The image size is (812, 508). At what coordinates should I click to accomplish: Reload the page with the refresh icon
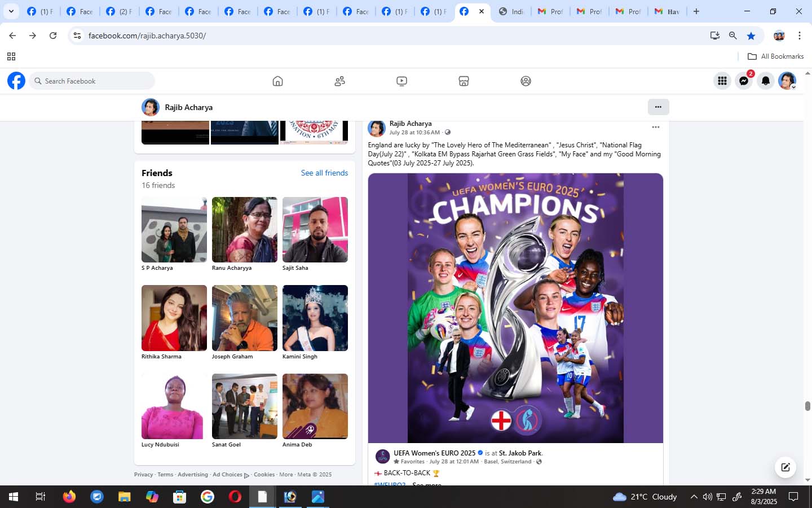click(53, 36)
